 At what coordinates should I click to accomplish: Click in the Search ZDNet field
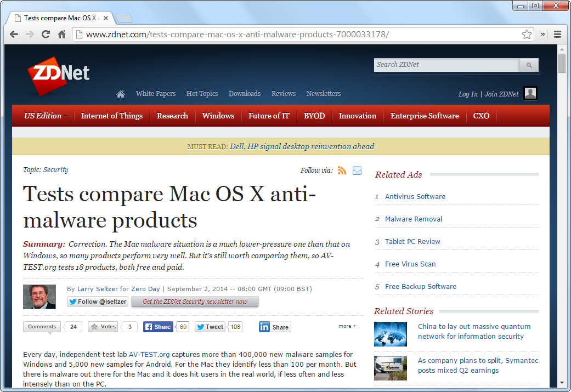point(446,65)
